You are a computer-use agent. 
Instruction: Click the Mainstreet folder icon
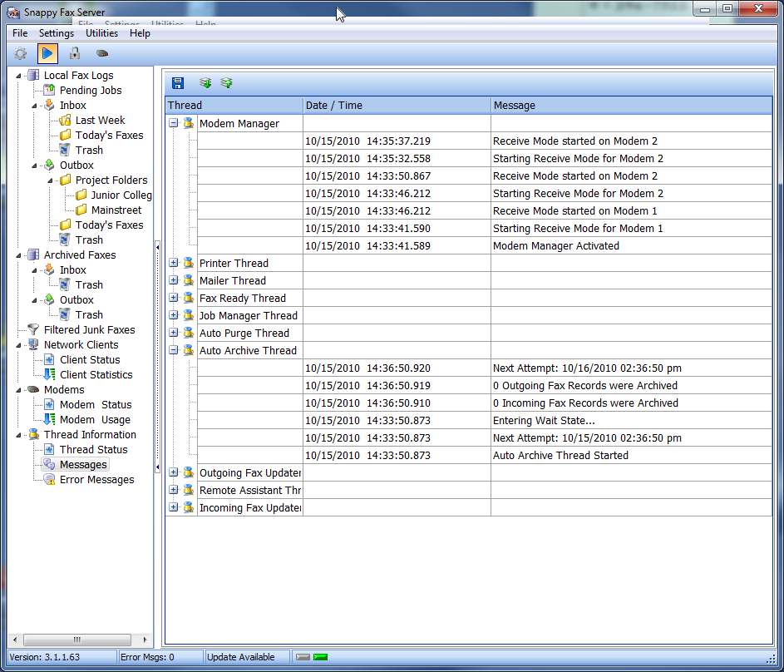click(x=81, y=210)
